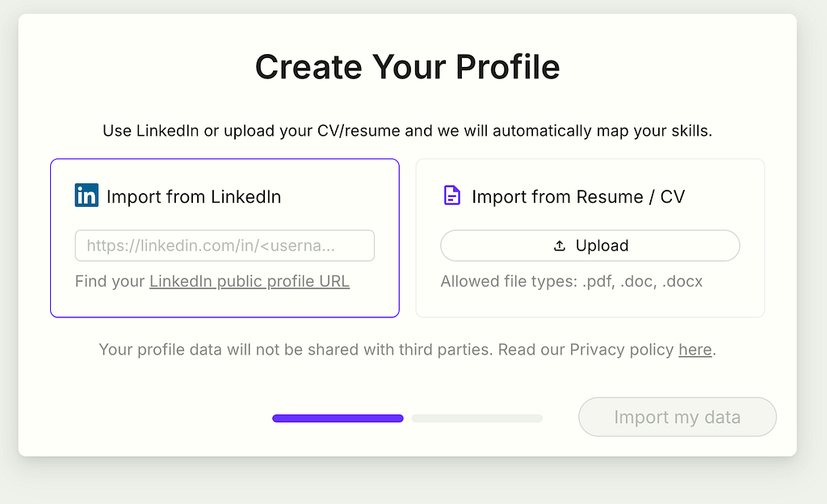Click the subtitle about mapping your skills
The width and height of the screenshot is (827, 504).
[x=407, y=131]
